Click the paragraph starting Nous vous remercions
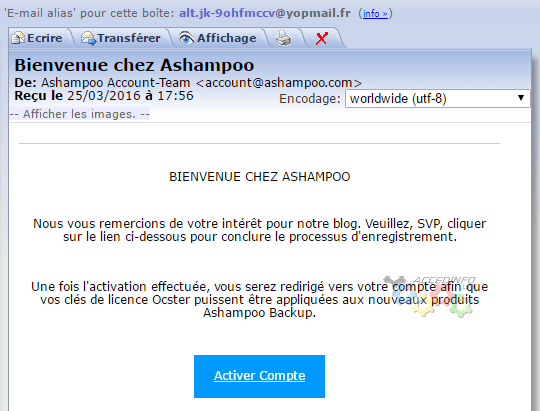Screen dimensions: 540x411 click(260, 230)
